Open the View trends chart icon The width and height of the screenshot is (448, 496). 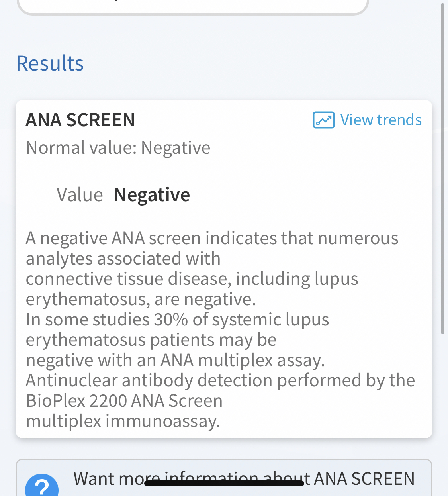tap(323, 120)
